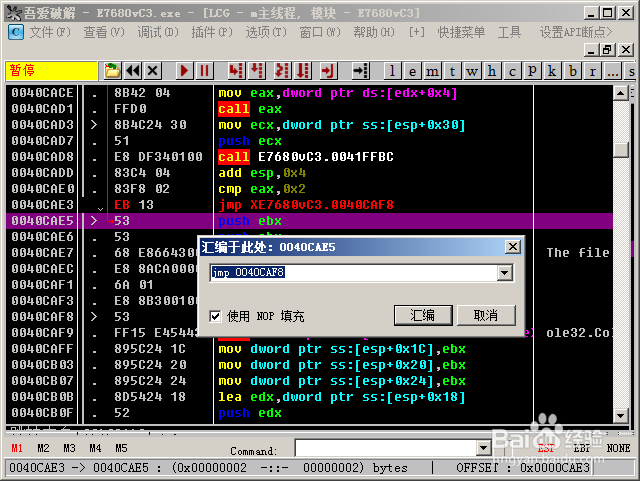Select the M3 memory tab
The width and height of the screenshot is (640, 481).
click(x=69, y=448)
